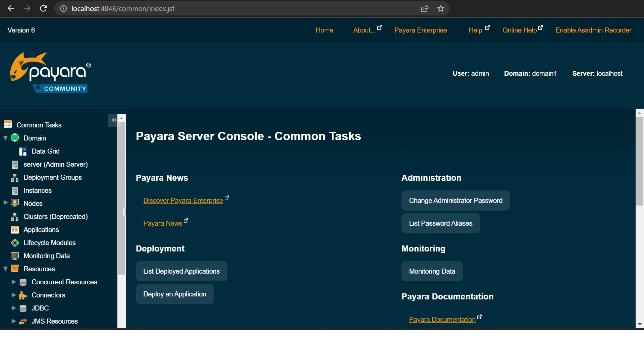The image size is (644, 338).
Task: Select Lifecycle Modules tree item
Action: tap(50, 243)
